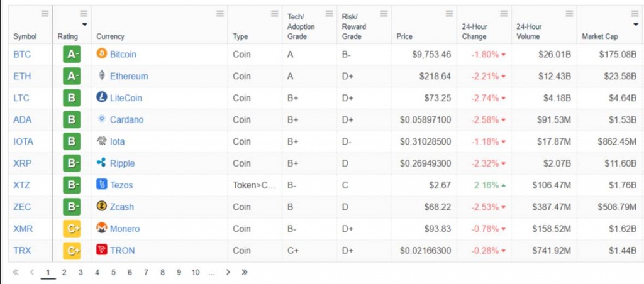
Task: Toggle the Rating column sort arrow
Action: [84, 25]
